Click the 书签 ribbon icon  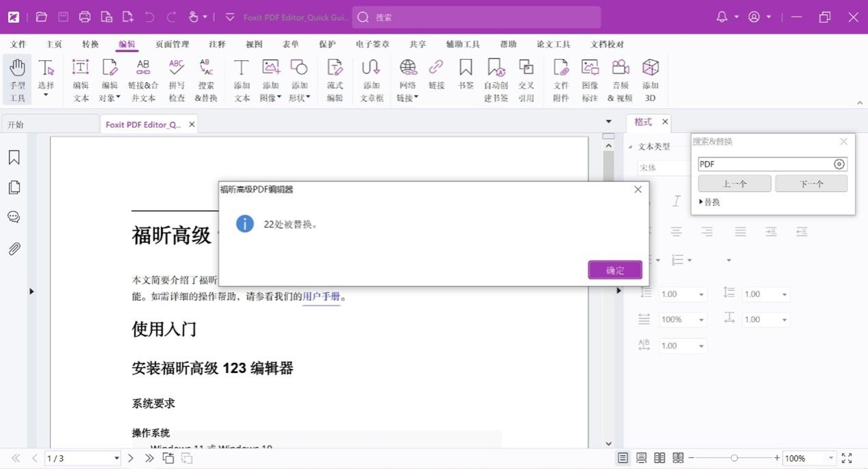click(465, 79)
